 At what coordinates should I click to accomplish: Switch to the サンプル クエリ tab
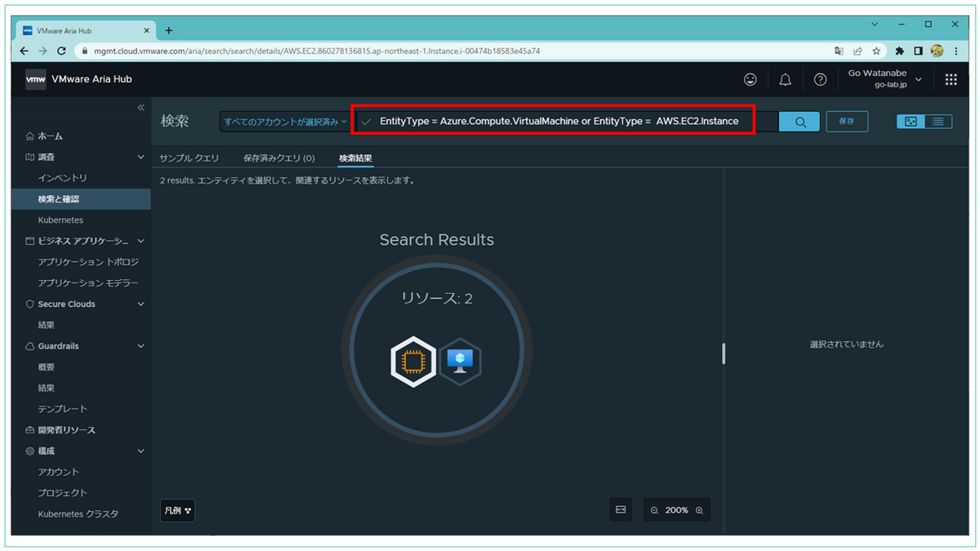189,158
